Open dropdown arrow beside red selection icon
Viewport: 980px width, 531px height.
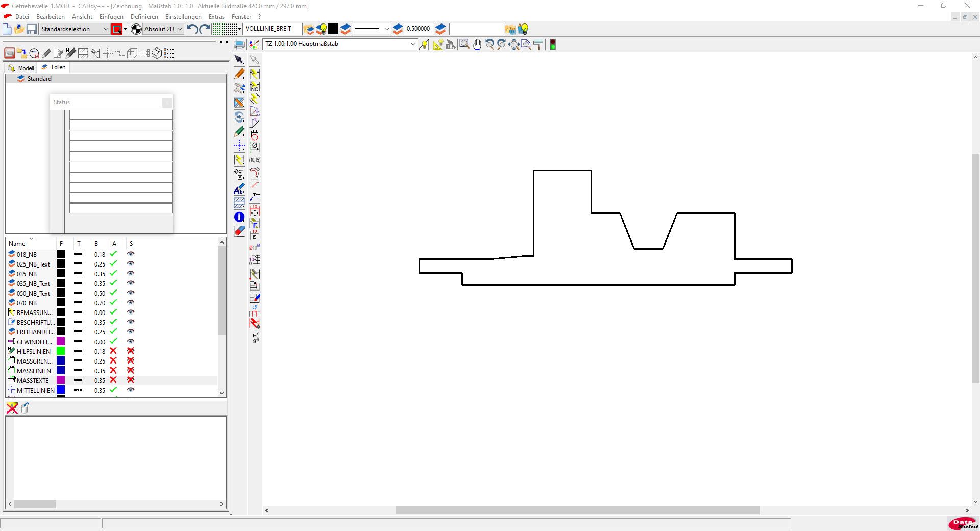click(126, 29)
